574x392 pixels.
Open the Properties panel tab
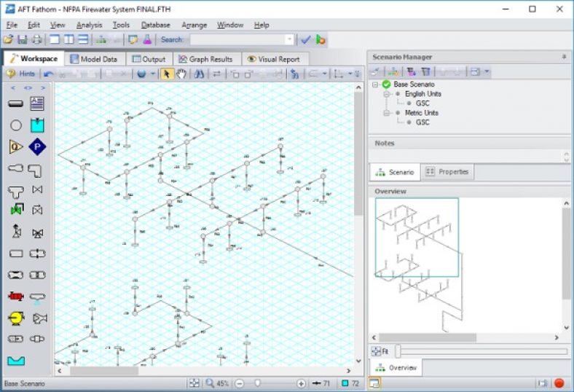tap(448, 172)
